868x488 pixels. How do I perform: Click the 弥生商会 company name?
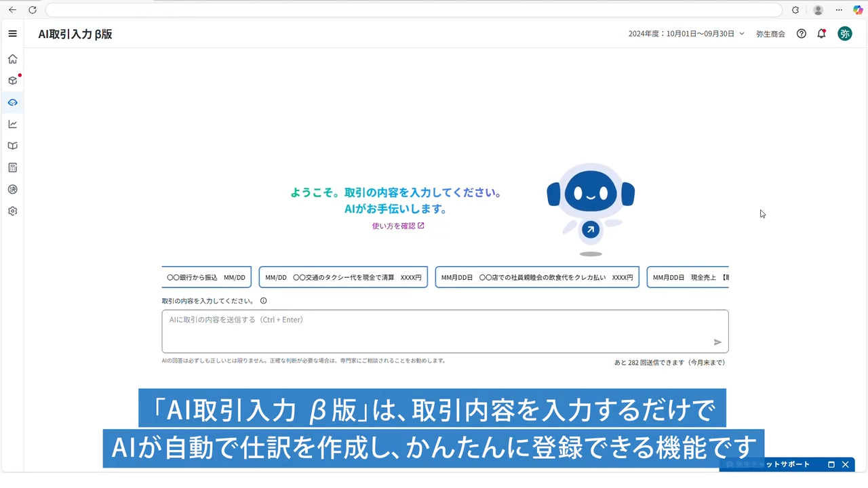pos(770,34)
